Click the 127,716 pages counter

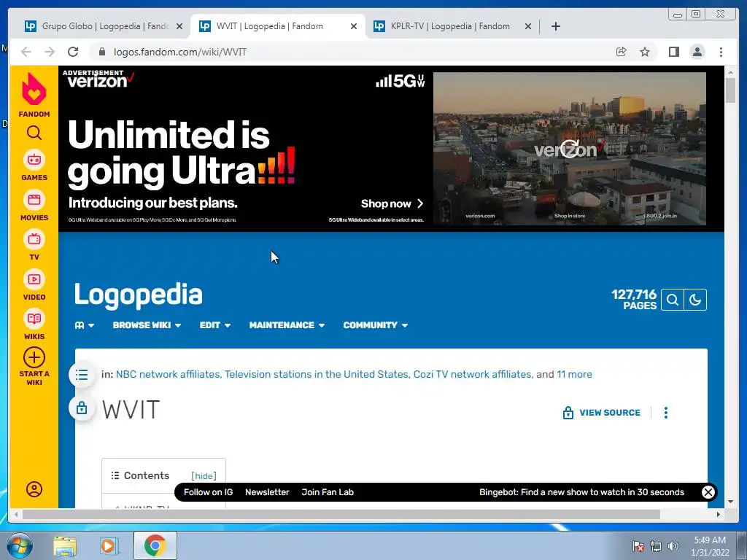pos(634,300)
